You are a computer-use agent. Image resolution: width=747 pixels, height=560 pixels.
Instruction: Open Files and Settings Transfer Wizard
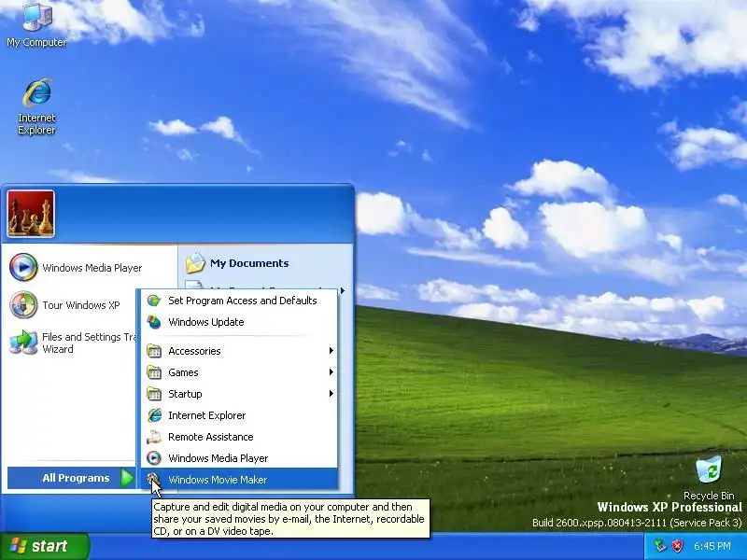click(72, 343)
